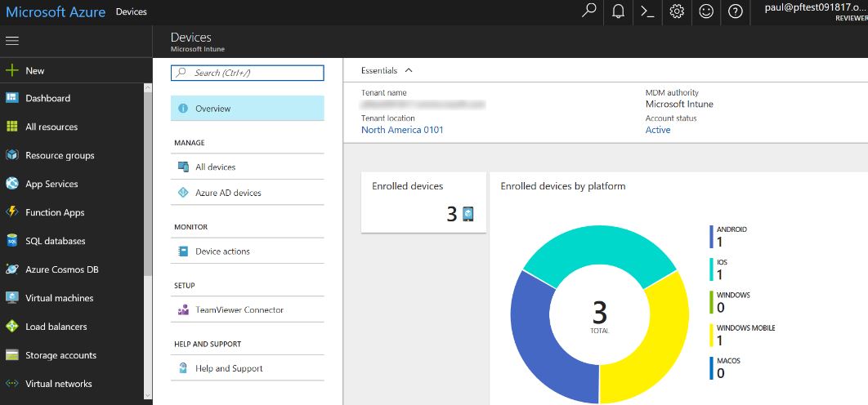Click the Android legend color bar
868x405 pixels.
coord(712,236)
